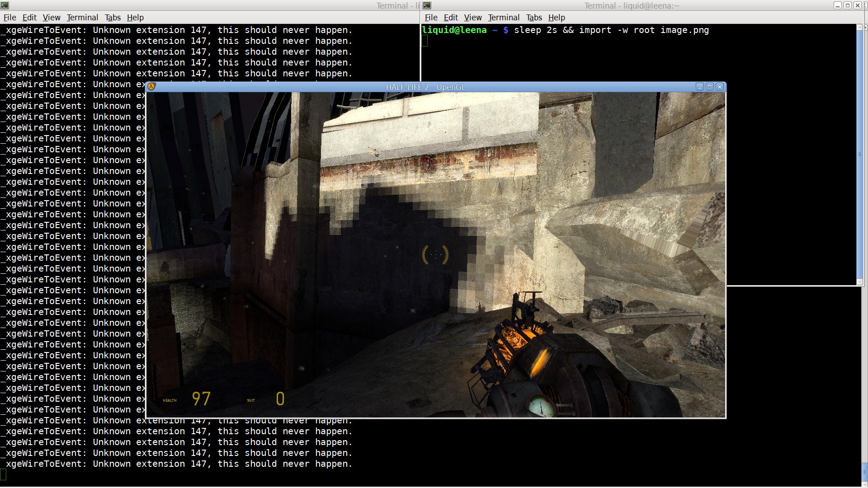Viewport: 868px width, 488px height.
Task: Click the Half-Life 2 lambda window icon
Action: 151,87
